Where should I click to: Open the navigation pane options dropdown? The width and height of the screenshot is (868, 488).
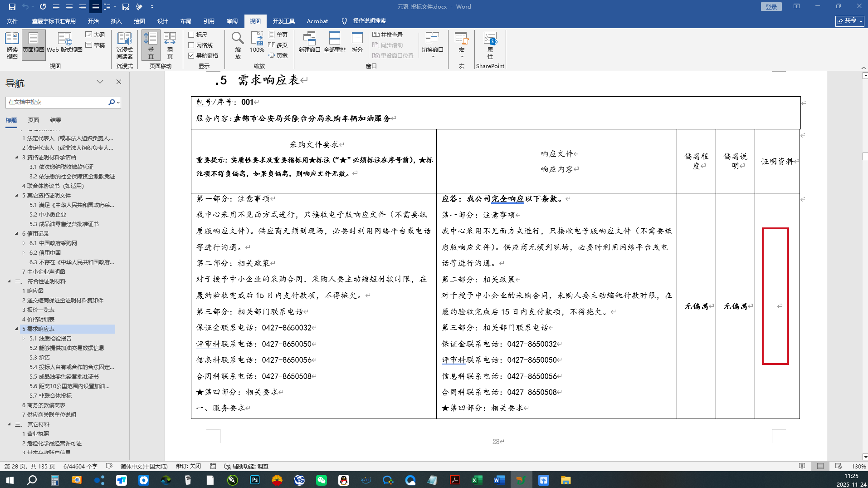(100, 82)
